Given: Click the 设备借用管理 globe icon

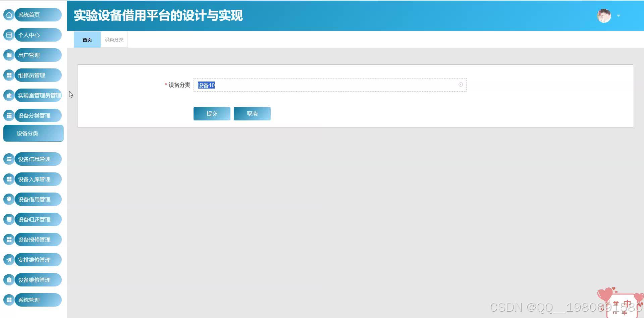Looking at the screenshot, I should point(9,199).
